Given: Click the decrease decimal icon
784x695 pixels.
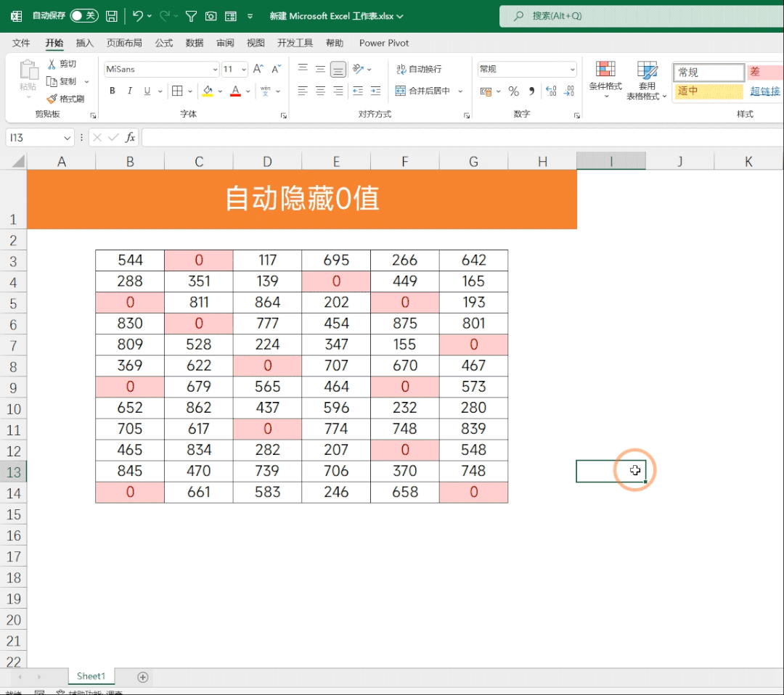Looking at the screenshot, I should pos(569,91).
